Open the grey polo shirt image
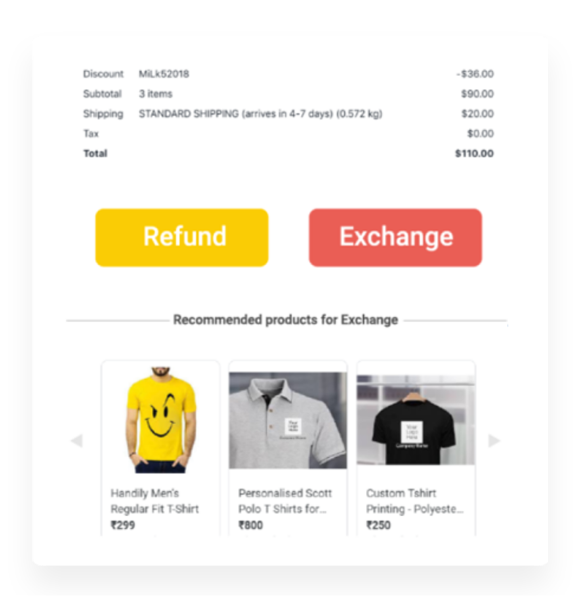Image resolution: width=574 pixels, height=596 pixels. click(288, 420)
